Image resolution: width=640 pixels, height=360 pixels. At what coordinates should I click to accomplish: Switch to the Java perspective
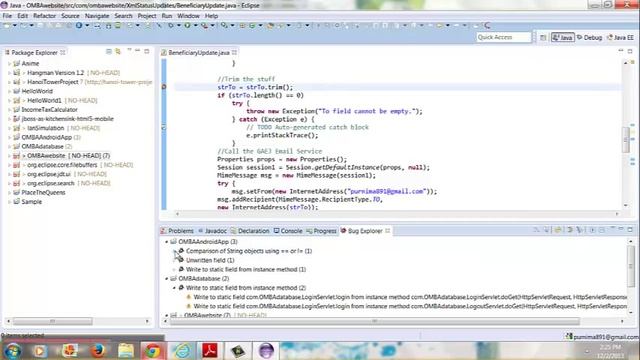click(562, 38)
